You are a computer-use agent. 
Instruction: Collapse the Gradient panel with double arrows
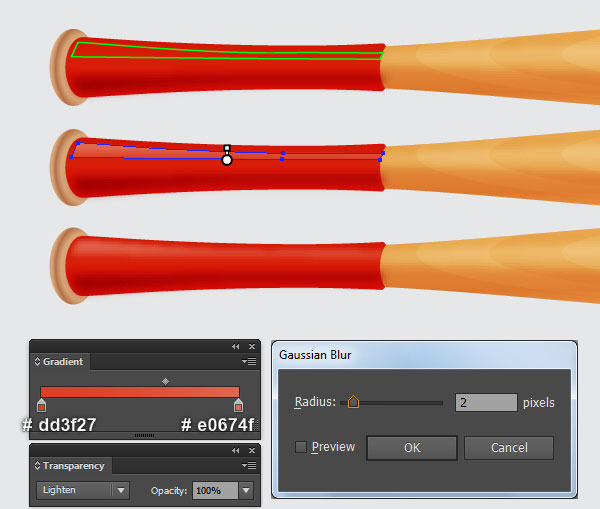pos(235,346)
